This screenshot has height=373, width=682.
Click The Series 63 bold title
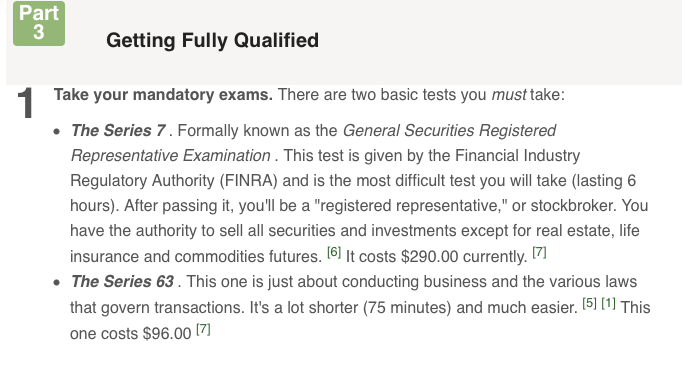coord(123,281)
